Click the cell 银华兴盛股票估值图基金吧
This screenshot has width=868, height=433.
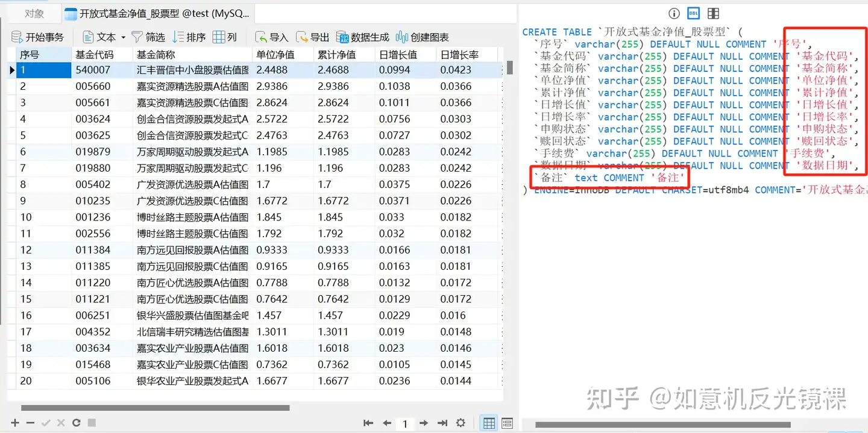tap(192, 316)
